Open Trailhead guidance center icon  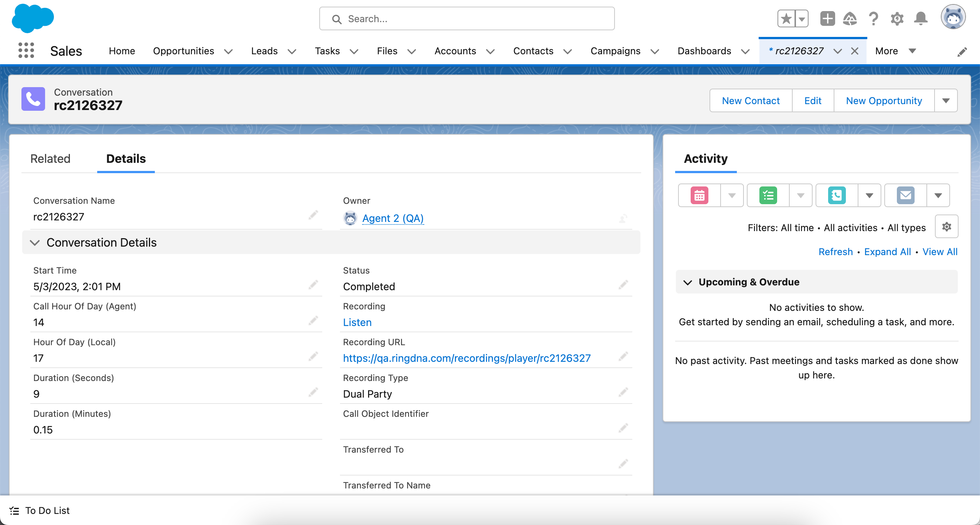(850, 18)
